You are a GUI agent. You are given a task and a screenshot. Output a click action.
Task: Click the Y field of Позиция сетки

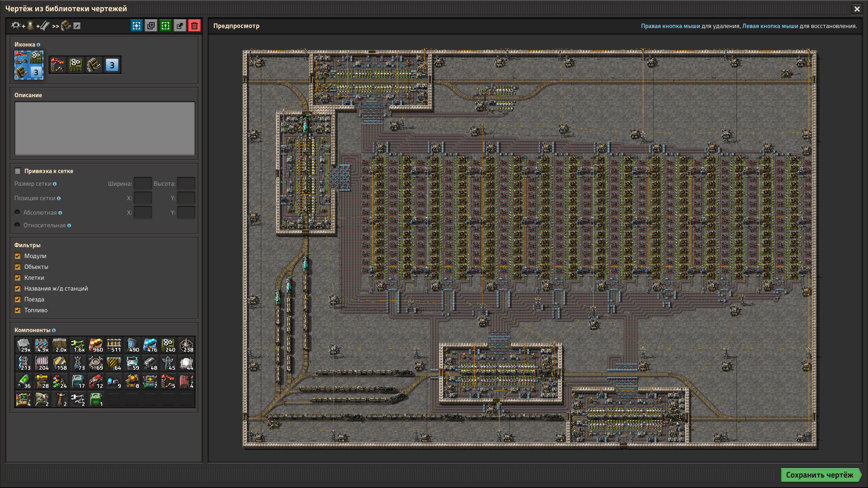(x=186, y=198)
